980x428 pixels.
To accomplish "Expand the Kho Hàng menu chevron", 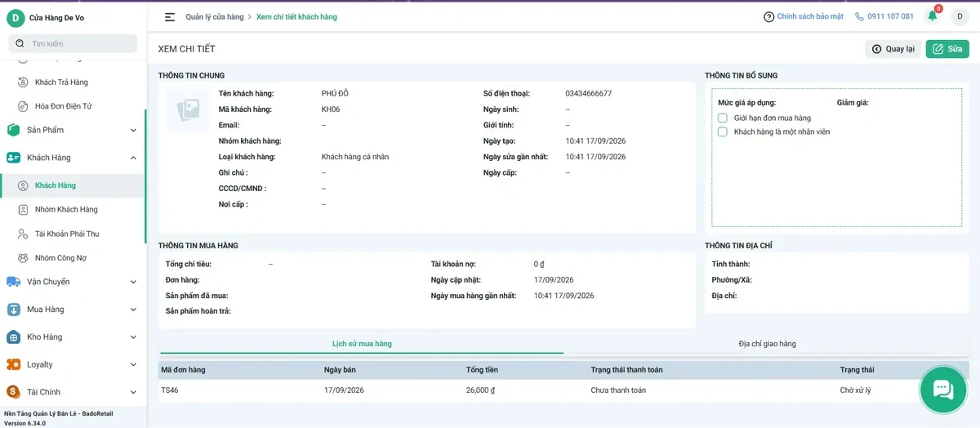I will pos(133,337).
